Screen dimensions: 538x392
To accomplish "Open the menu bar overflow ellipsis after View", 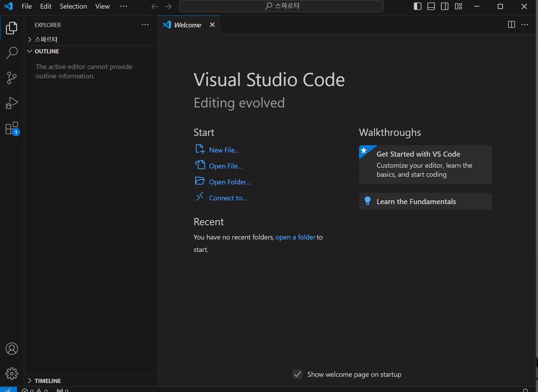I will [123, 6].
